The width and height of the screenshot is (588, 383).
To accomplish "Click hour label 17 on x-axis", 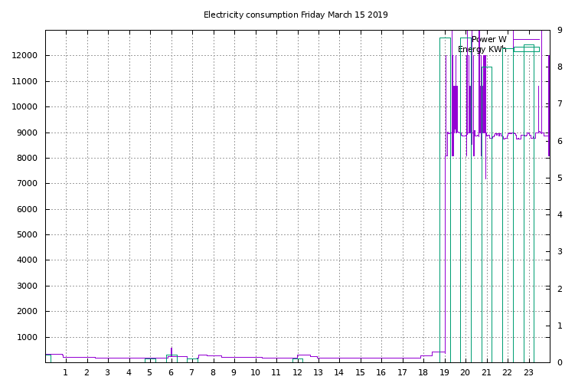I will [x=402, y=372].
